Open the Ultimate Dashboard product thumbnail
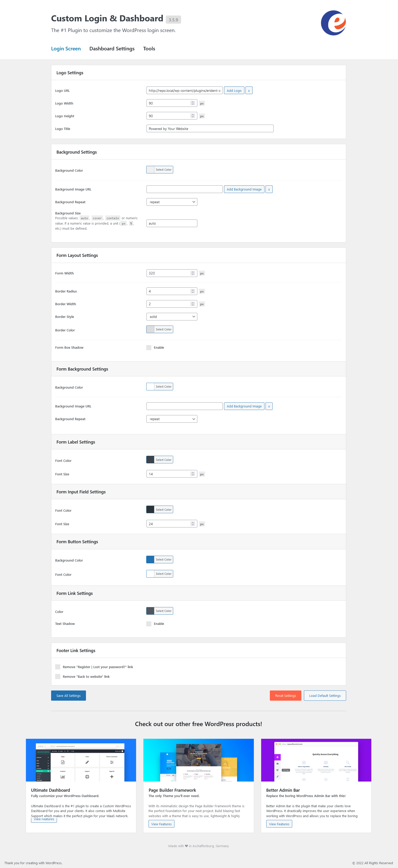 81,760
